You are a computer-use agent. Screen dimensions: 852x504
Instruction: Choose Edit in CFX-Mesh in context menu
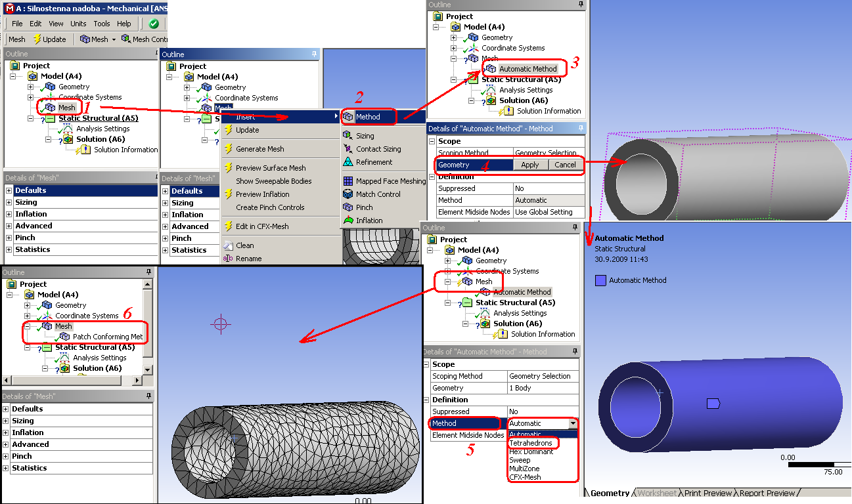[262, 226]
